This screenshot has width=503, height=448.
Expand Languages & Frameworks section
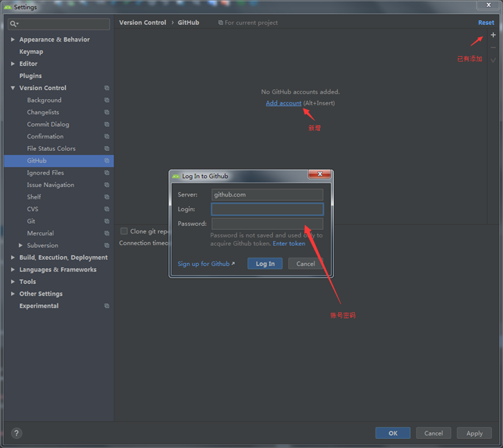[x=13, y=269]
